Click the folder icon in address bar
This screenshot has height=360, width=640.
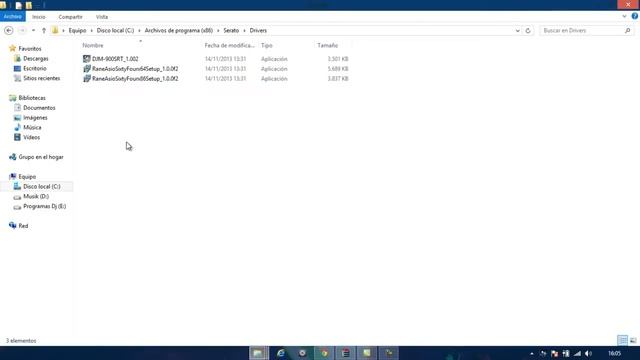point(55,31)
